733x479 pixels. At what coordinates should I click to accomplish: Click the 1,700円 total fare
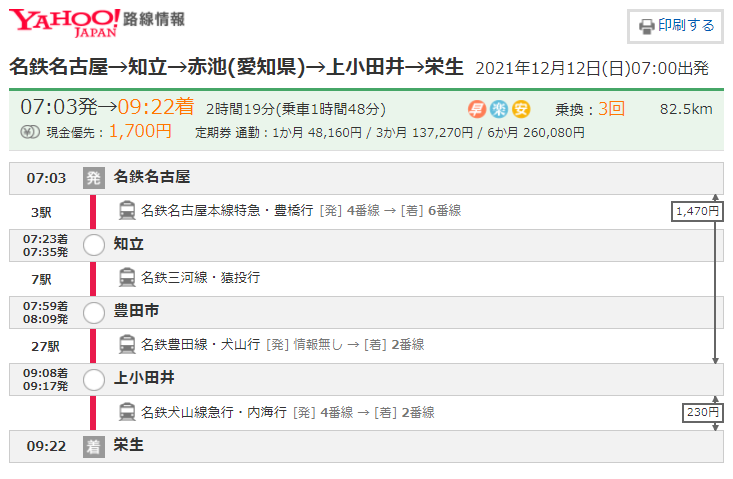point(140,131)
